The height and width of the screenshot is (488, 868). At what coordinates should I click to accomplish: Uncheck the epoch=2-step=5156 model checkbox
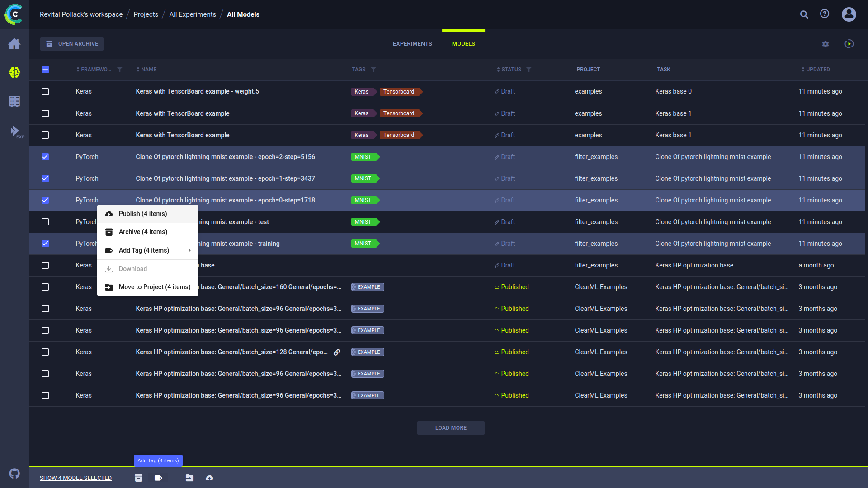45,157
